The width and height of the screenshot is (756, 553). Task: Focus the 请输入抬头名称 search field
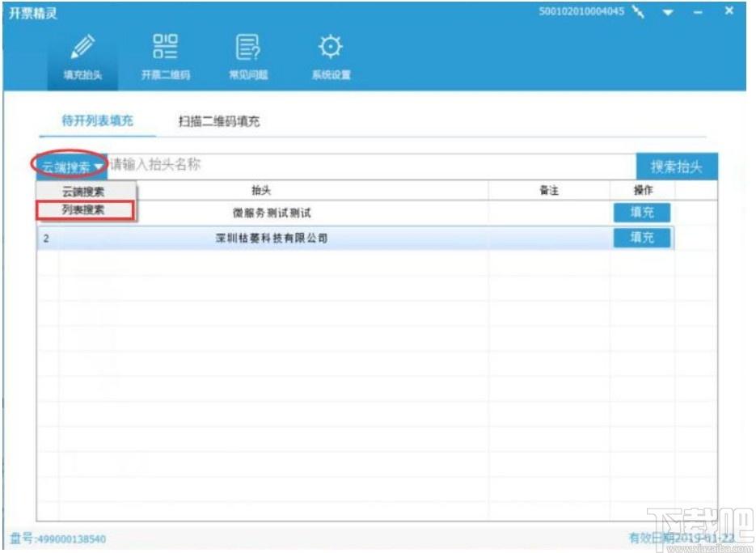click(x=371, y=166)
